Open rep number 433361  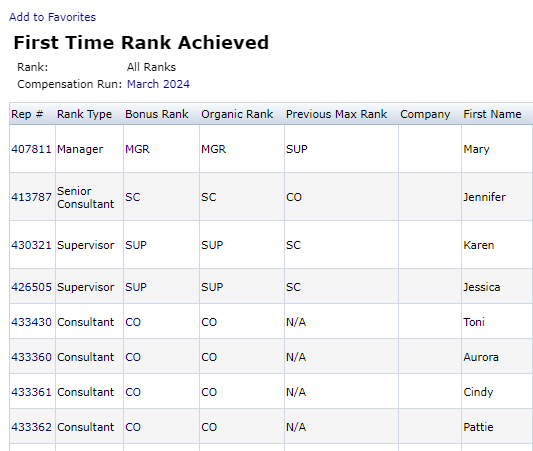(x=31, y=392)
